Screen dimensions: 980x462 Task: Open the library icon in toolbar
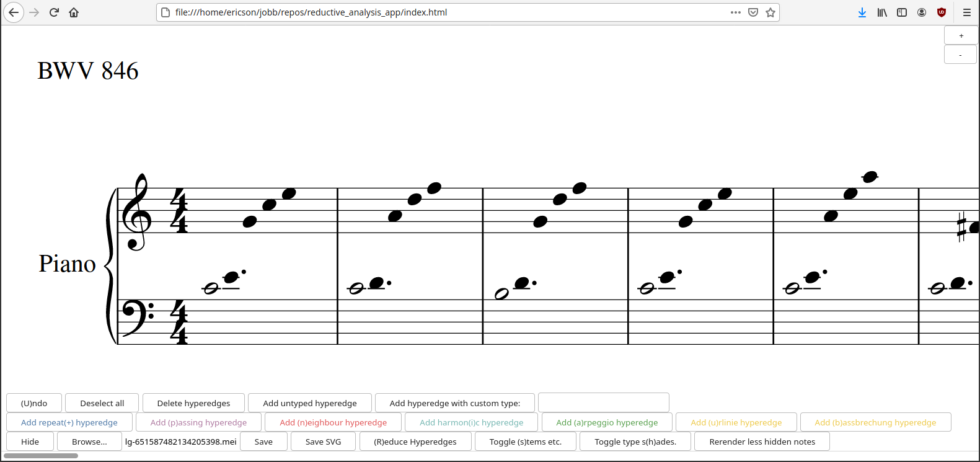[x=882, y=12]
